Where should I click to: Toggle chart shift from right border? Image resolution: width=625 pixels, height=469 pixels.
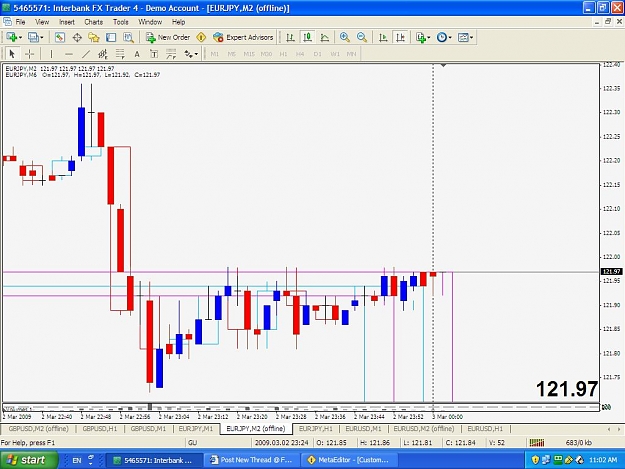tap(400, 37)
